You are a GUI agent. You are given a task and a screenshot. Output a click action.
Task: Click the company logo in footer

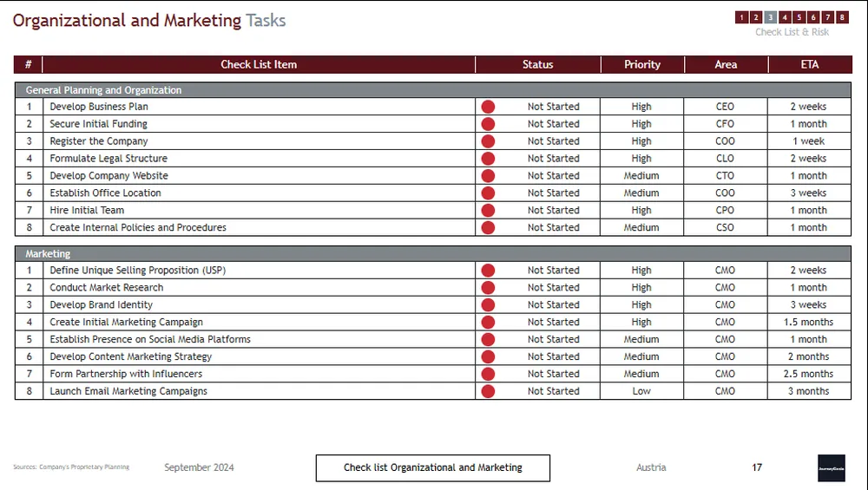coord(832,467)
